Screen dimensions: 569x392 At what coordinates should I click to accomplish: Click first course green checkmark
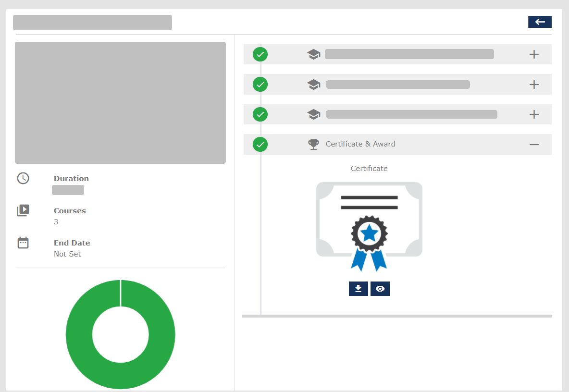pos(260,54)
